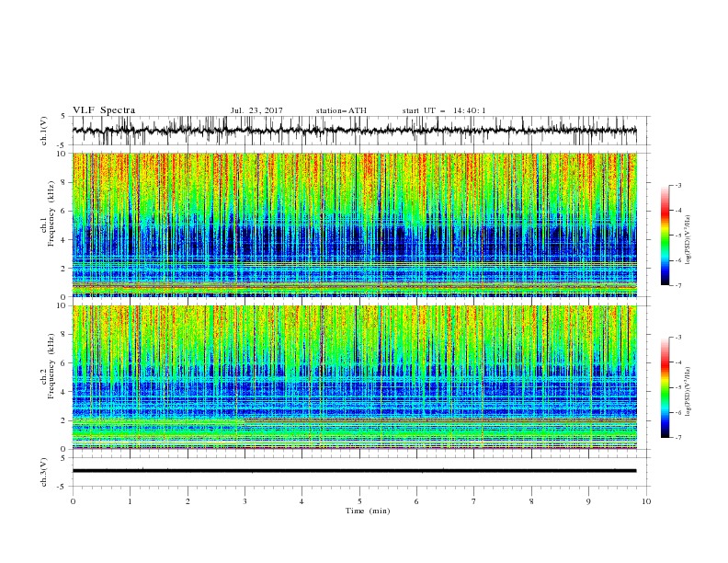The height and width of the screenshot is (563, 728).
Task: Click time axis tick label '4'
Action: click(301, 501)
